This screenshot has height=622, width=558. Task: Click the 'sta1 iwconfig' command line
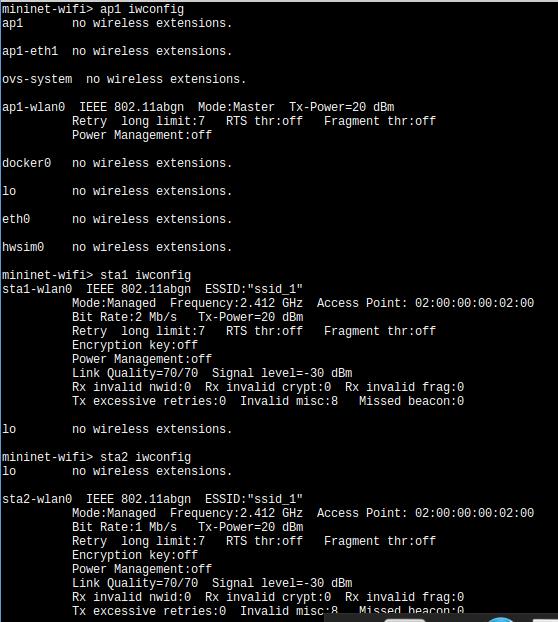point(96,275)
